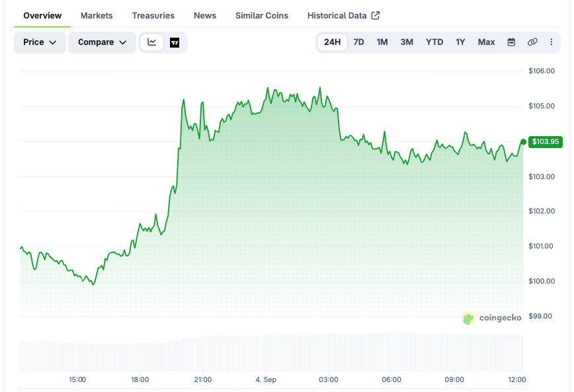This screenshot has height=392, width=574.
Task: Click the 18:00 time axis label
Action: (140, 379)
